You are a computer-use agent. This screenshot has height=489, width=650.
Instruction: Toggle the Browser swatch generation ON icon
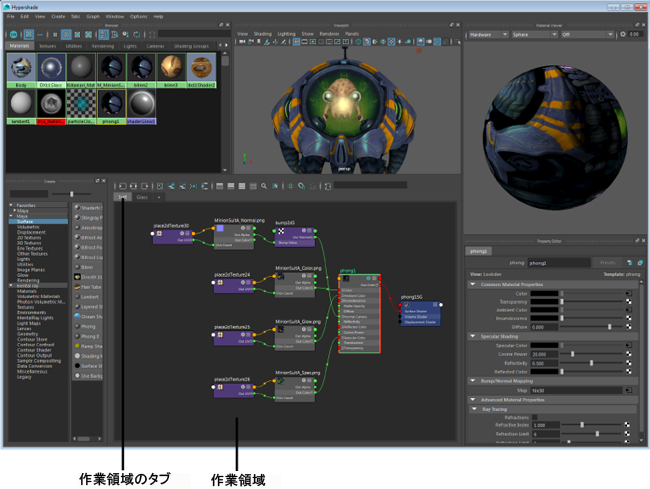tap(13, 35)
